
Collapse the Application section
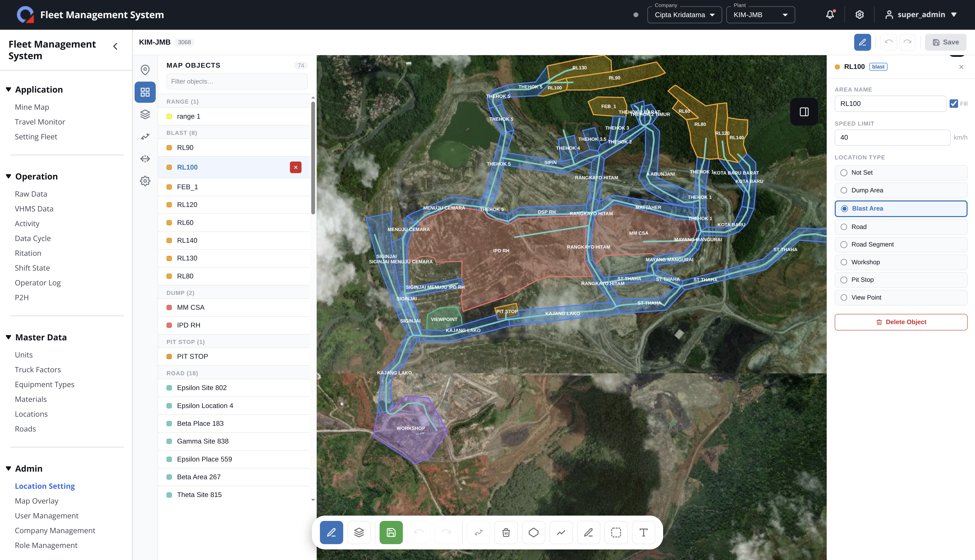pyautogui.click(x=8, y=90)
